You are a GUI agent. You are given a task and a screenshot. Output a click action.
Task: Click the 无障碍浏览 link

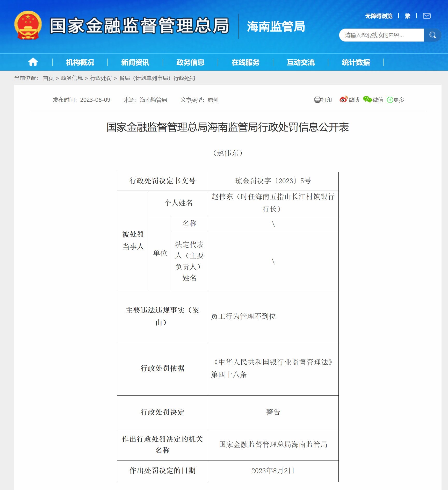(x=379, y=16)
